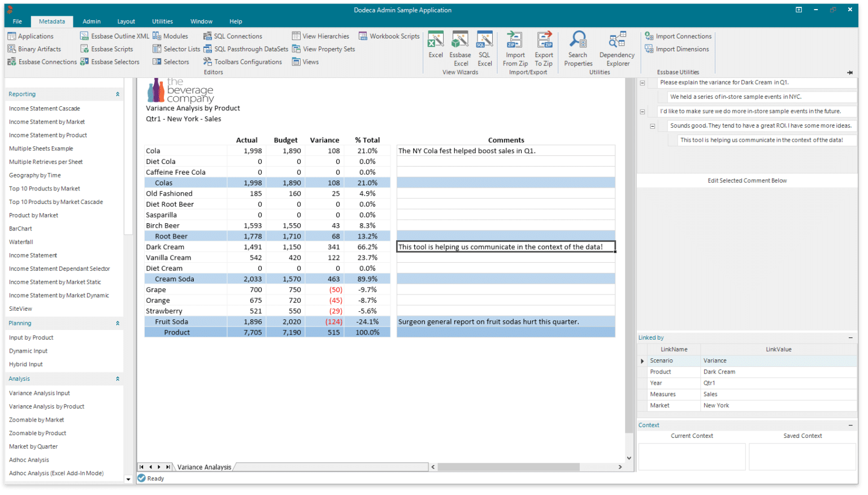Collapse the Context panel
This screenshot has height=495, width=868.
point(850,424)
